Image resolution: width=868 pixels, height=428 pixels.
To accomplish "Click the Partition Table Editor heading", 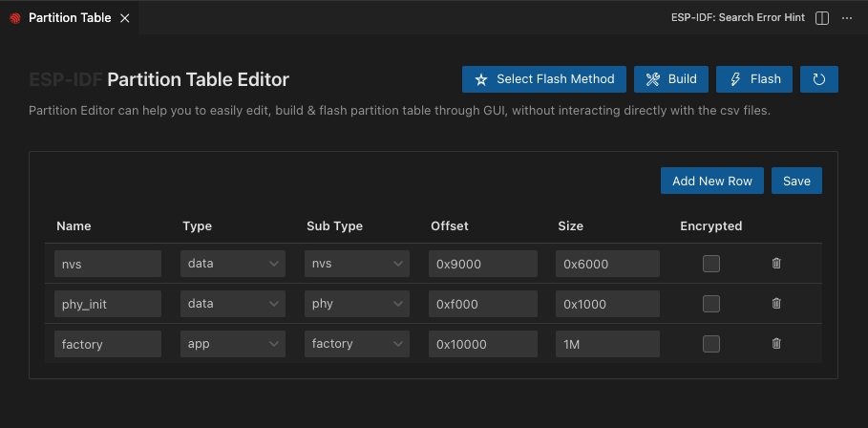I will coord(199,79).
